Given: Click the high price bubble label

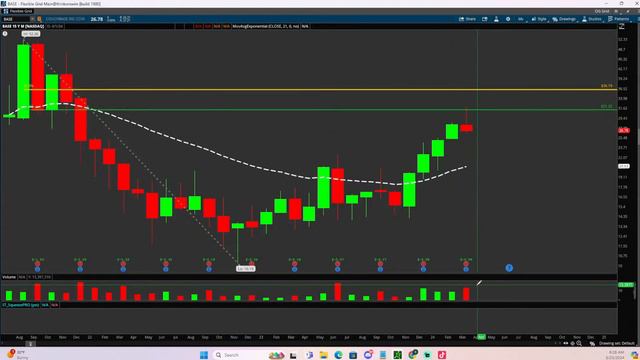Looking at the screenshot, I should point(31,34).
